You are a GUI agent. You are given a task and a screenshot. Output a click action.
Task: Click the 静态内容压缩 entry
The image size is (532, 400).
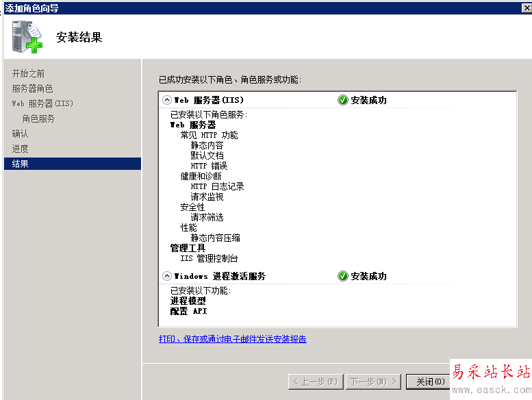click(216, 238)
